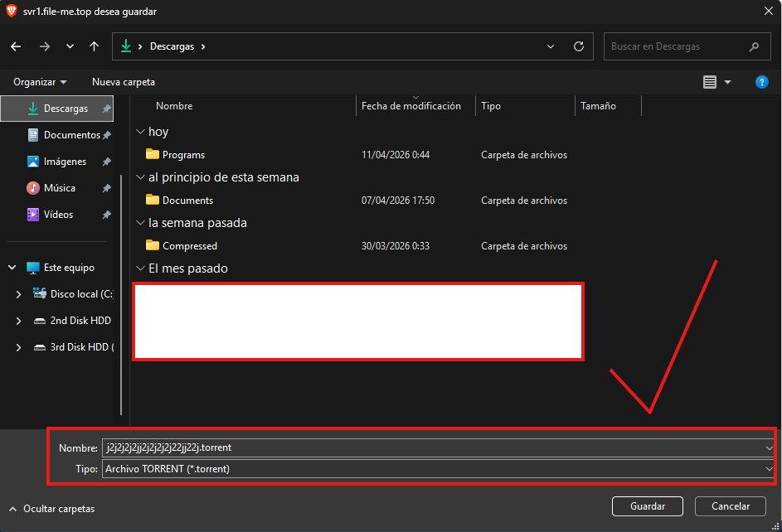This screenshot has height=532, width=782.
Task: Collapse la semana pasada group
Action: (141, 223)
